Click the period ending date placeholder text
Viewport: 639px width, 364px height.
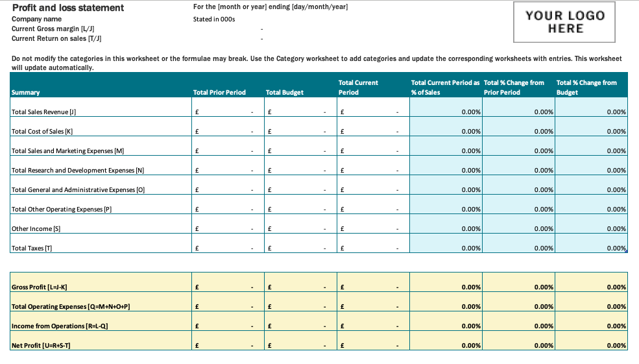click(x=271, y=7)
